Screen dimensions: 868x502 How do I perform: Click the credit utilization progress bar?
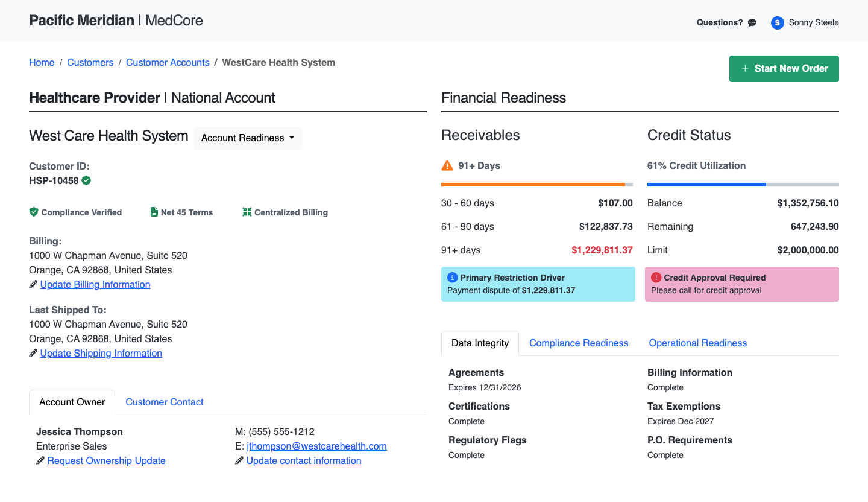(x=743, y=185)
